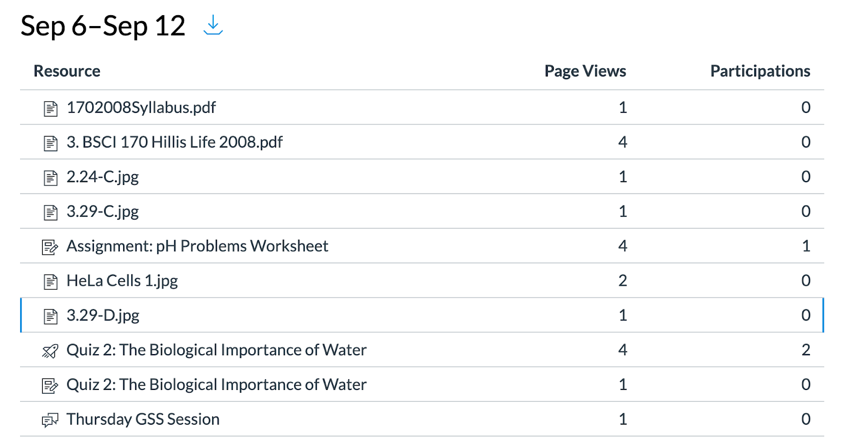Click the Resource column header
Viewport: 868px width, 442px height.
coord(67,71)
